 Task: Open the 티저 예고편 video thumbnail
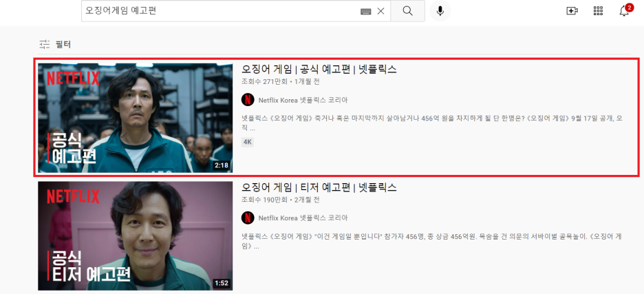135,236
